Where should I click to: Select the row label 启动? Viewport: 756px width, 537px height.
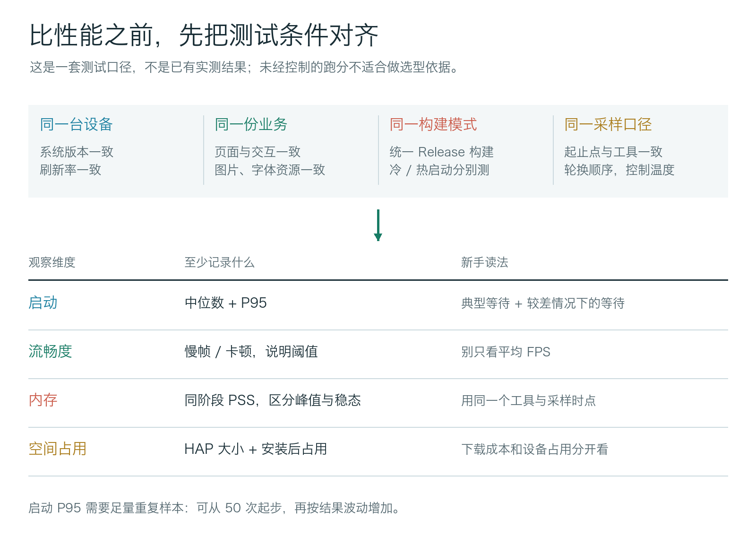click(x=43, y=303)
